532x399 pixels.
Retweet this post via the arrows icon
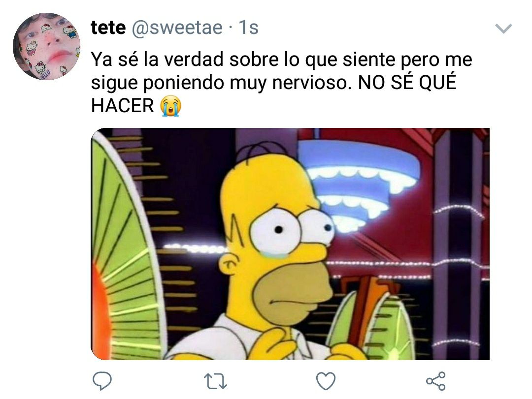pyautogui.click(x=215, y=381)
